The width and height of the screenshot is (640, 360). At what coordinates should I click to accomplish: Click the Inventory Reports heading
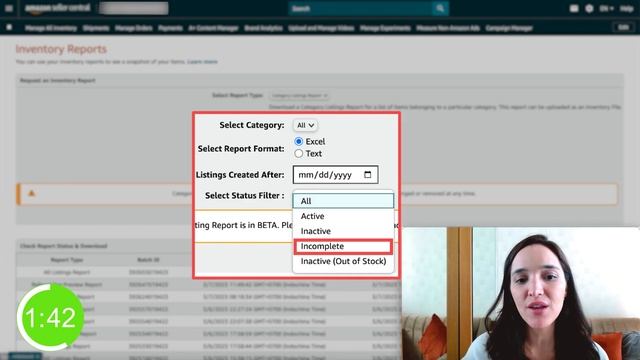point(61,49)
